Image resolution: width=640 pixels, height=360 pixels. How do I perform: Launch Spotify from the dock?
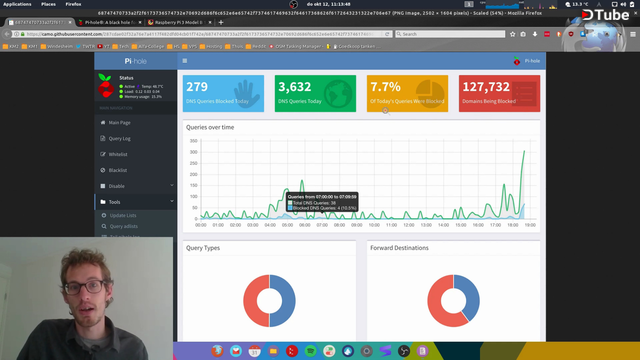point(311,351)
